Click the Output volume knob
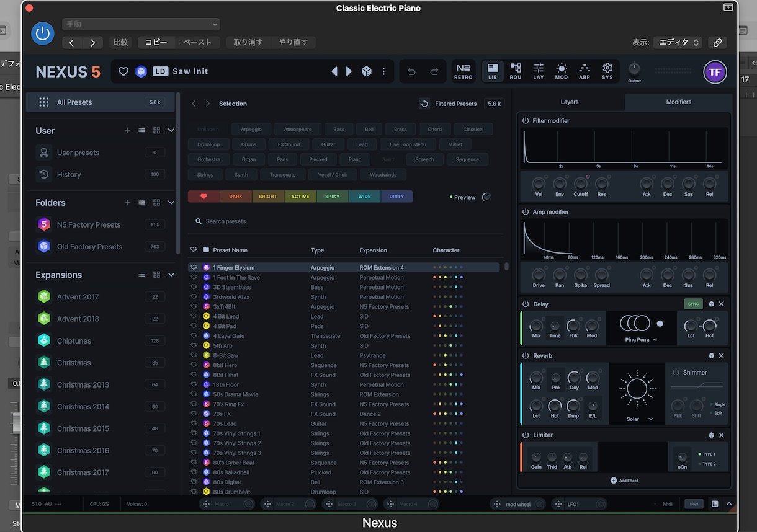Image resolution: width=757 pixels, height=532 pixels. click(x=634, y=69)
